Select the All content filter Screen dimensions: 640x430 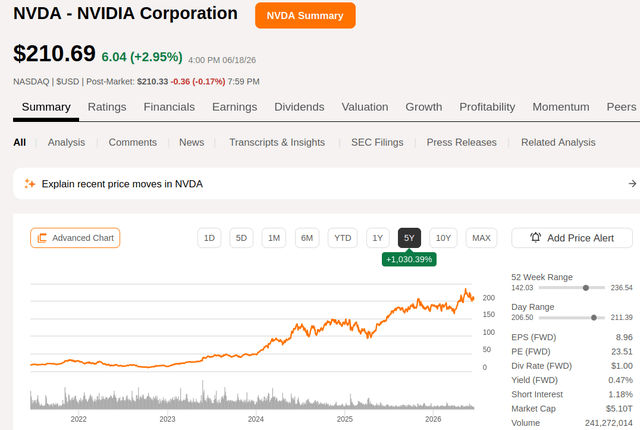(20, 142)
